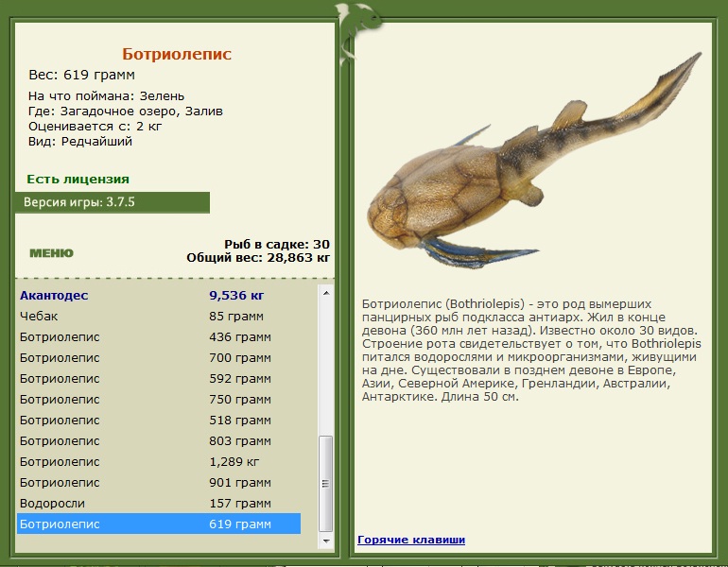Click the Версия игры: 3.7.5 banner

coord(113,202)
